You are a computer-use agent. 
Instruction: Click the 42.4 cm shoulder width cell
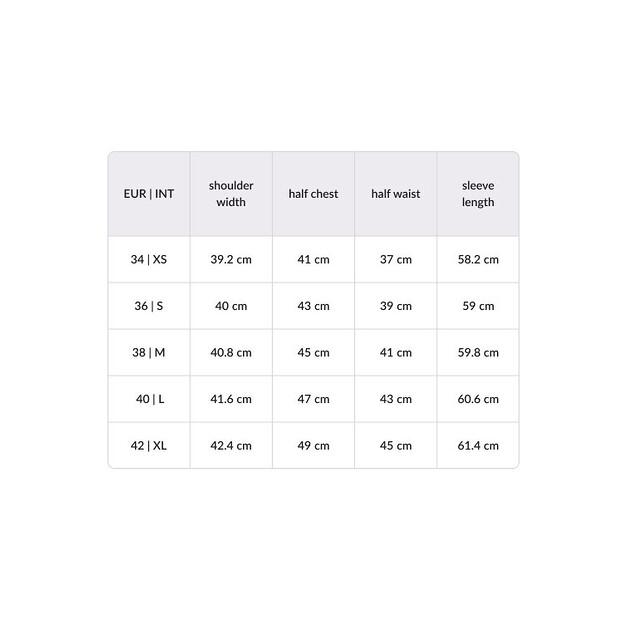(x=231, y=445)
